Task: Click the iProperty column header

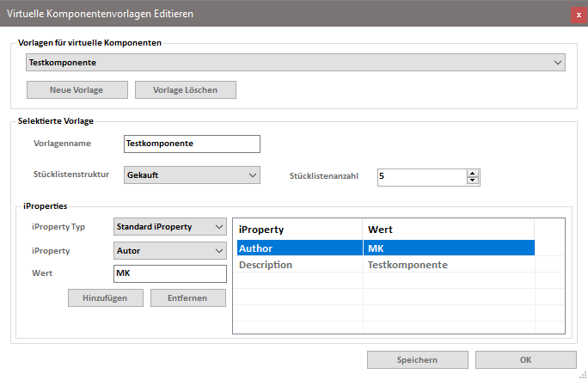Action: (x=297, y=230)
